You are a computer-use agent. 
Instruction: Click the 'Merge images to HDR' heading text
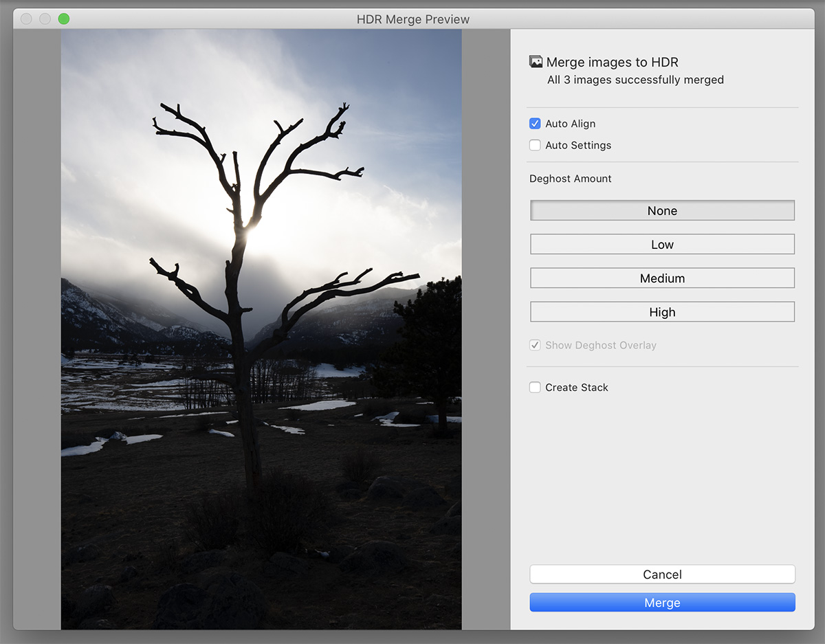(612, 63)
